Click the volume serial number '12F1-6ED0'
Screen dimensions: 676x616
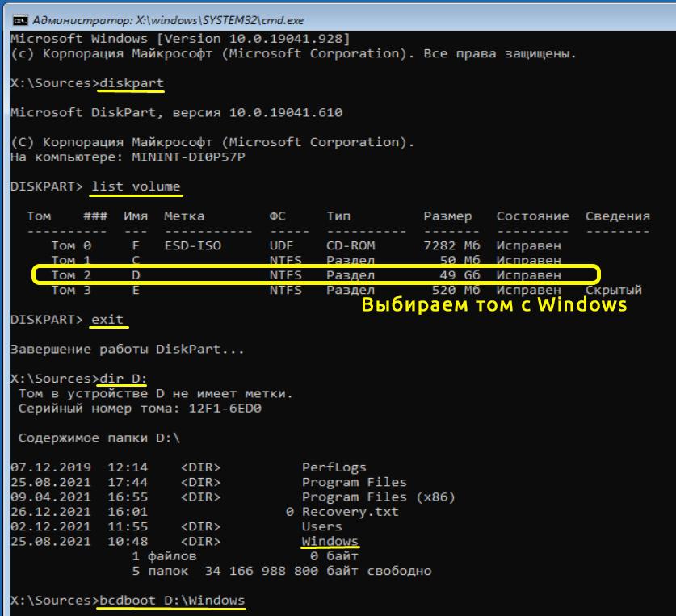pos(225,409)
